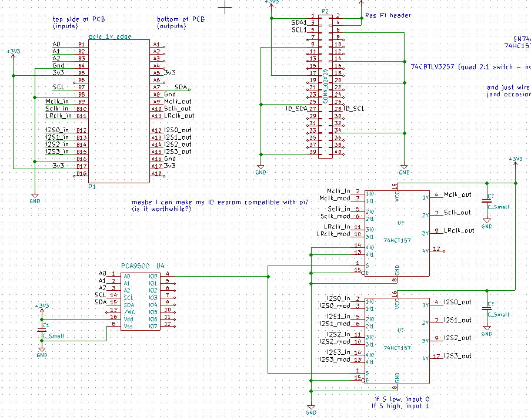The height and width of the screenshot is (420, 531).
Task: Select the SDA1 label on P2
Action: [x=299, y=22]
